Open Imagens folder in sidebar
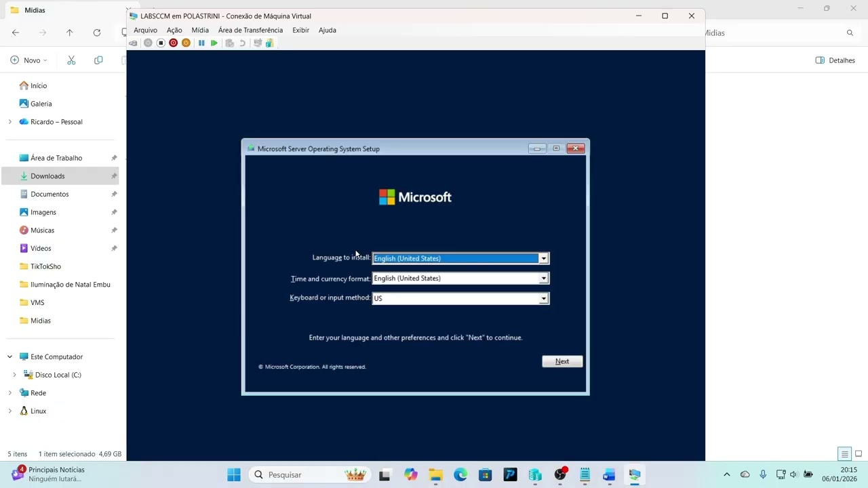Screen dimensions: 868x488 tap(43, 212)
